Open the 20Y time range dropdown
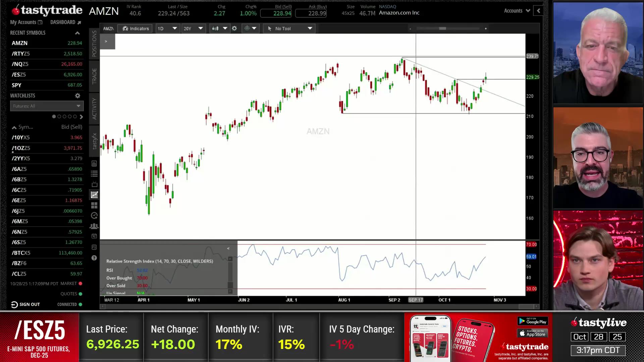644x362 pixels. [193, 28]
